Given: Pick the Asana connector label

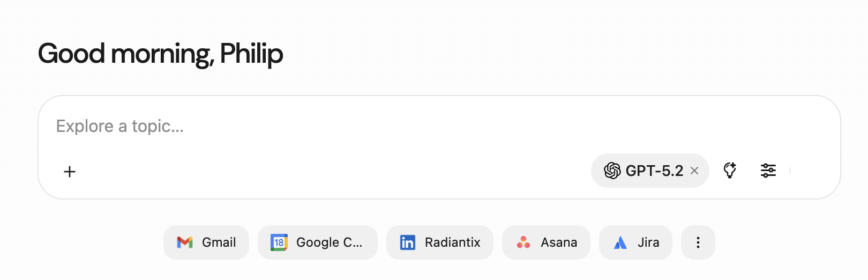Looking at the screenshot, I should coord(559,242).
